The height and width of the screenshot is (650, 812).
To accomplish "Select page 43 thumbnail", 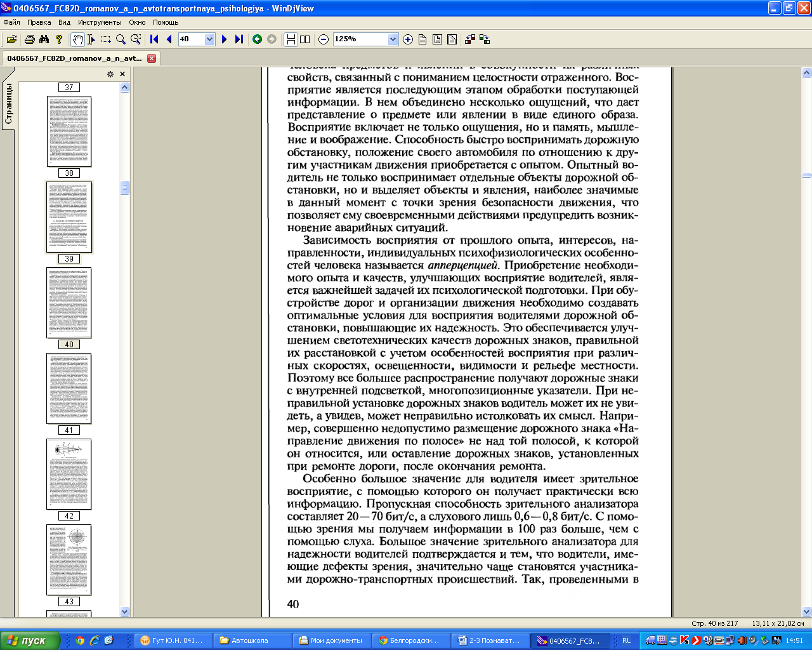I will coord(69,560).
